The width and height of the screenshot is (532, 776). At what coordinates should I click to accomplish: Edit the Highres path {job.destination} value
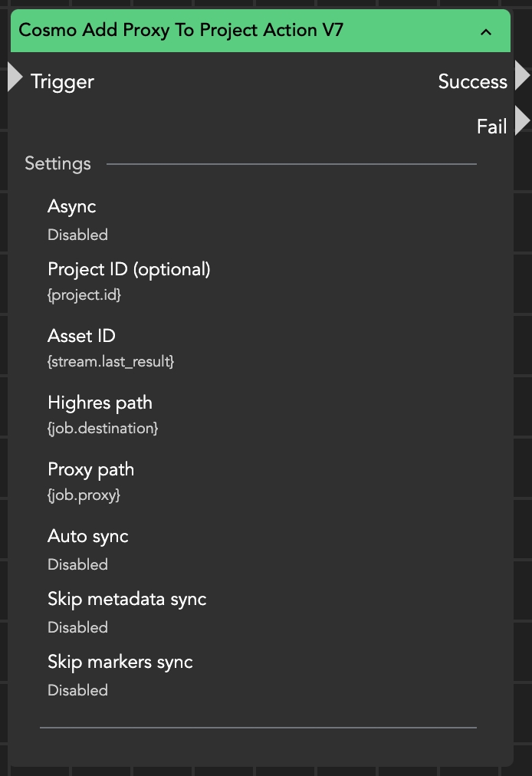pyautogui.click(x=103, y=428)
